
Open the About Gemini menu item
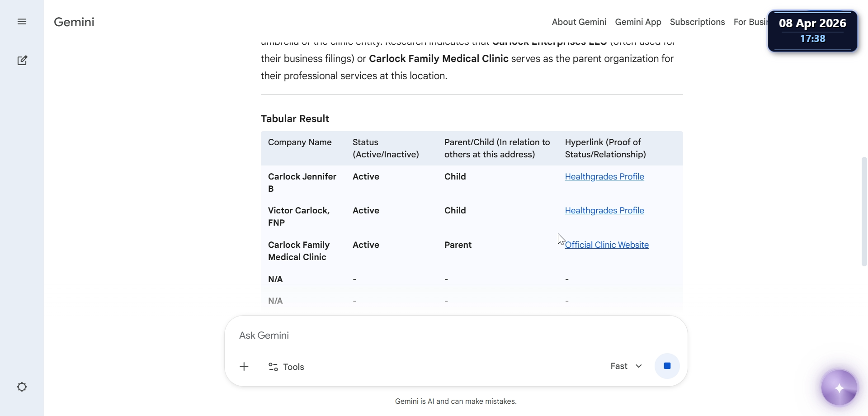point(579,22)
